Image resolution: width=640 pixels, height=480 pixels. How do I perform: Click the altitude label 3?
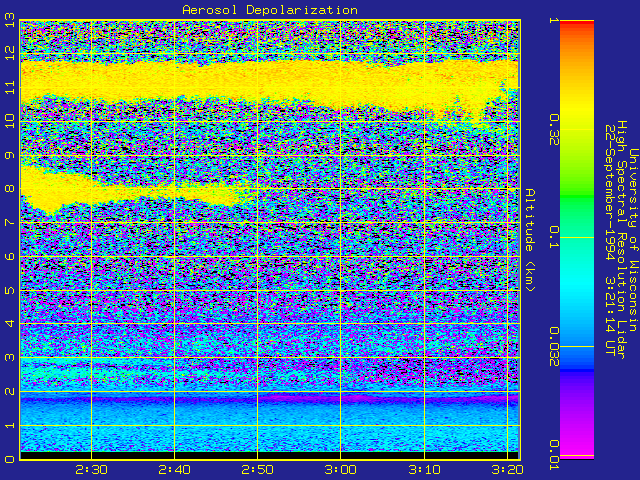10,358
